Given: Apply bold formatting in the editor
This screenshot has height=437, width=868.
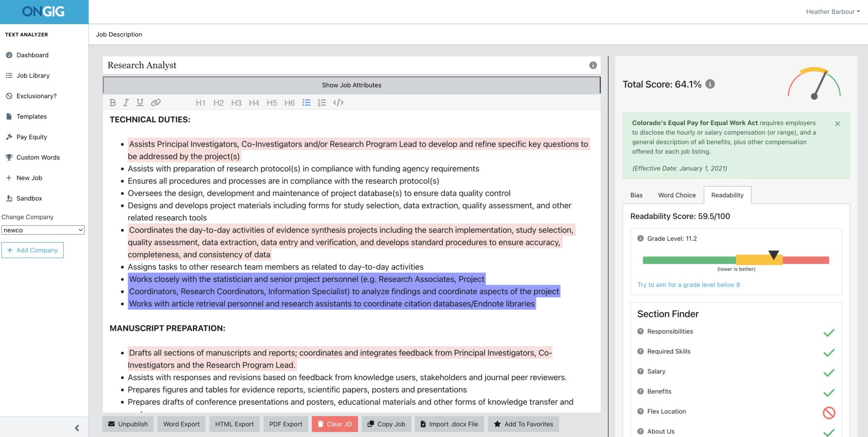Looking at the screenshot, I should coord(112,102).
